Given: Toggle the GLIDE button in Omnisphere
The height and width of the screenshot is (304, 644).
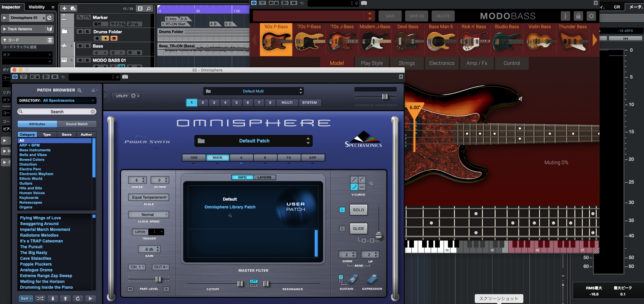Looking at the screenshot, I should 359,229.
